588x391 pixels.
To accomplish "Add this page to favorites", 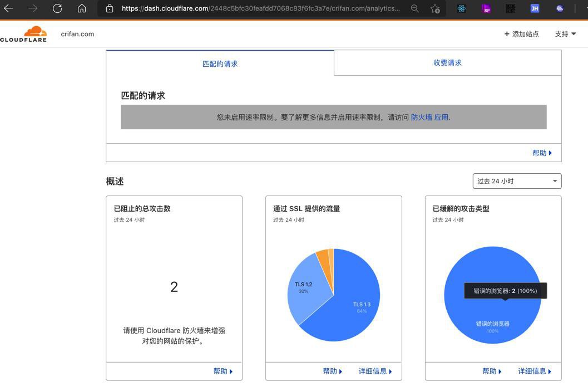I will pyautogui.click(x=435, y=8).
